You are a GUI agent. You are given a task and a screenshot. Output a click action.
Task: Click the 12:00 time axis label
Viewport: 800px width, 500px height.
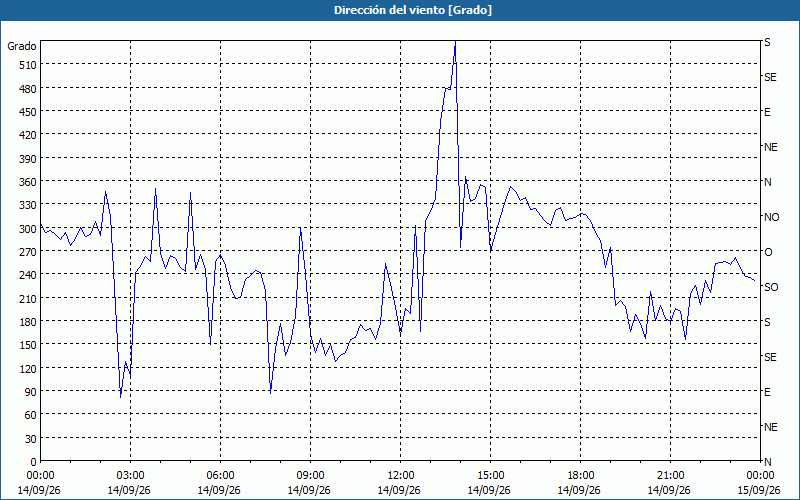point(399,476)
